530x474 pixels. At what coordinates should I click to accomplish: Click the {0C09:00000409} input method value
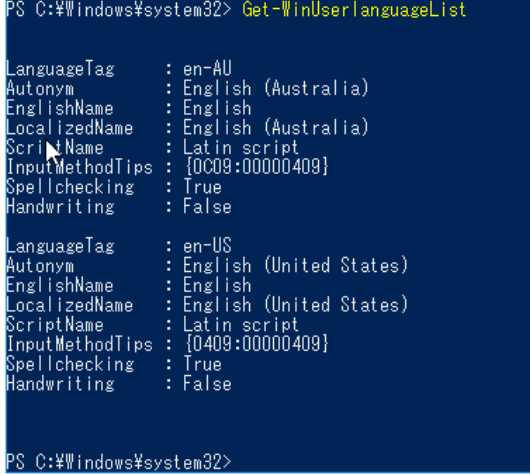256,167
